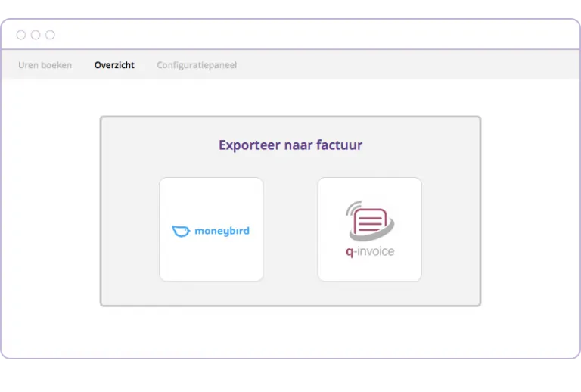
Task: Click the first window control circle
Action: tap(21, 35)
